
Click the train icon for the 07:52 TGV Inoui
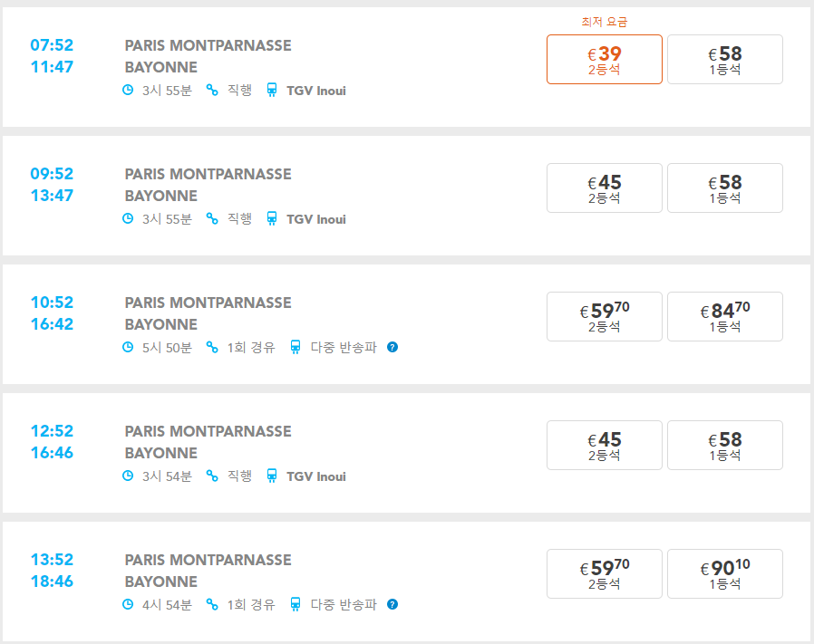click(272, 90)
